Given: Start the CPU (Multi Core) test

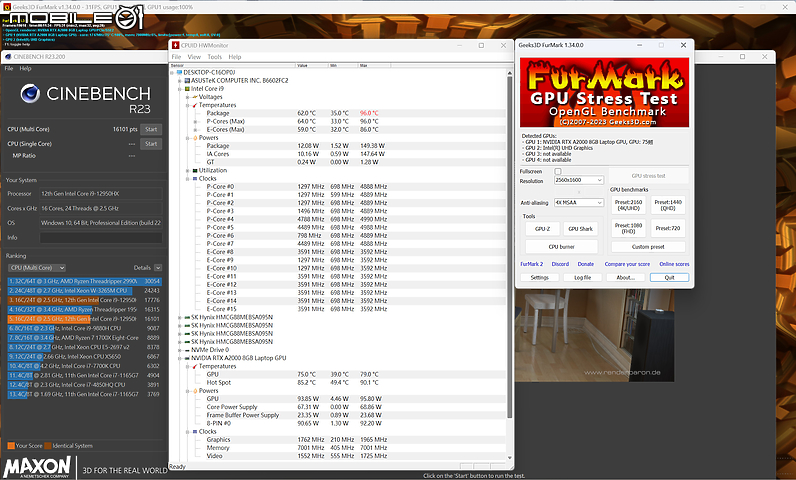Looking at the screenshot, I should (x=151, y=129).
